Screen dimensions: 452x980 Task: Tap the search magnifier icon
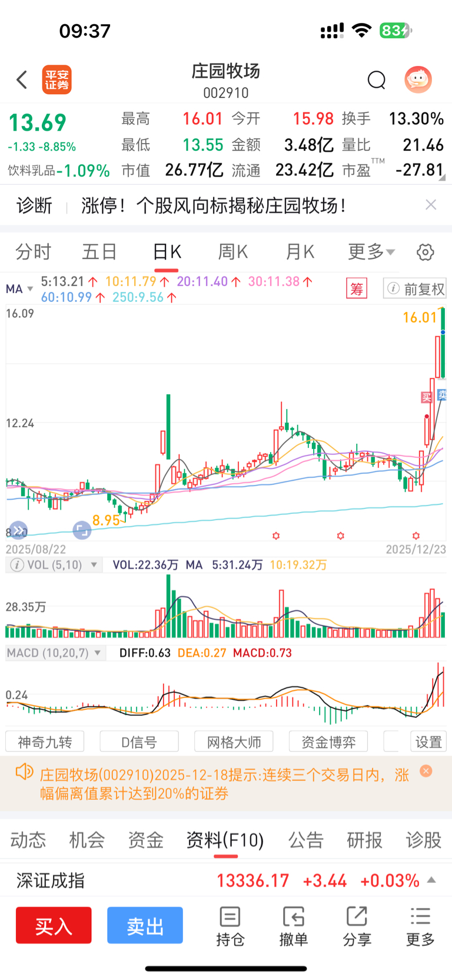point(376,79)
